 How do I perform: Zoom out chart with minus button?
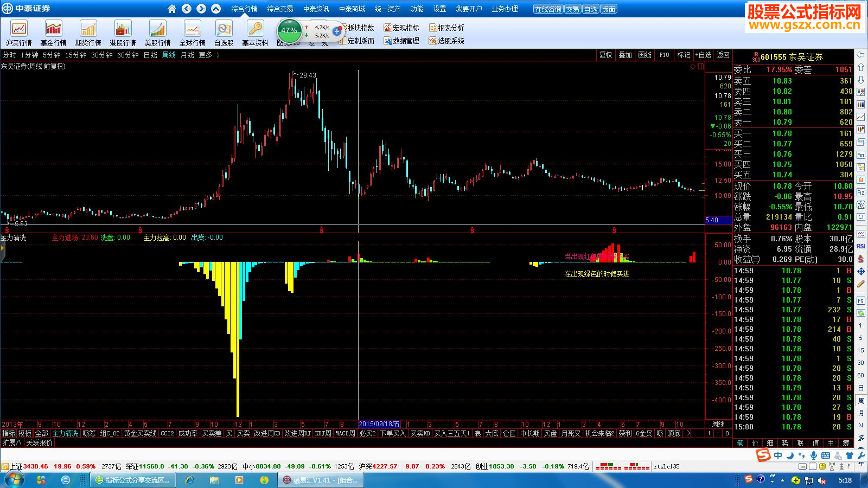pyautogui.click(x=718, y=433)
